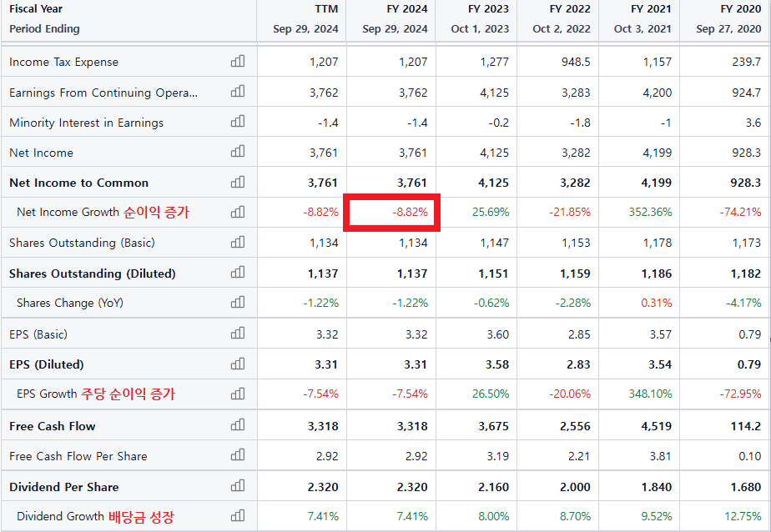Click the 114.2 Free Cash Flow value
The width and height of the screenshot is (771, 532).
click(745, 426)
